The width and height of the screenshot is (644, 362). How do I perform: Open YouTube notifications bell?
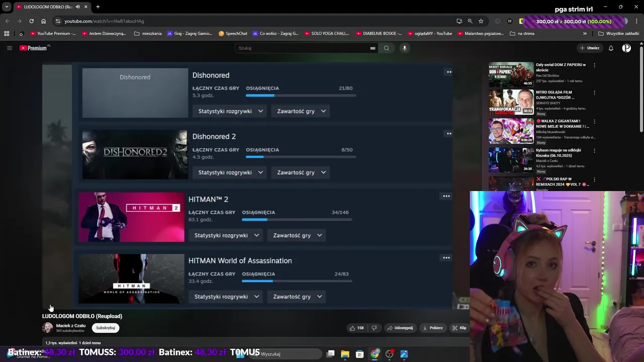611,48
